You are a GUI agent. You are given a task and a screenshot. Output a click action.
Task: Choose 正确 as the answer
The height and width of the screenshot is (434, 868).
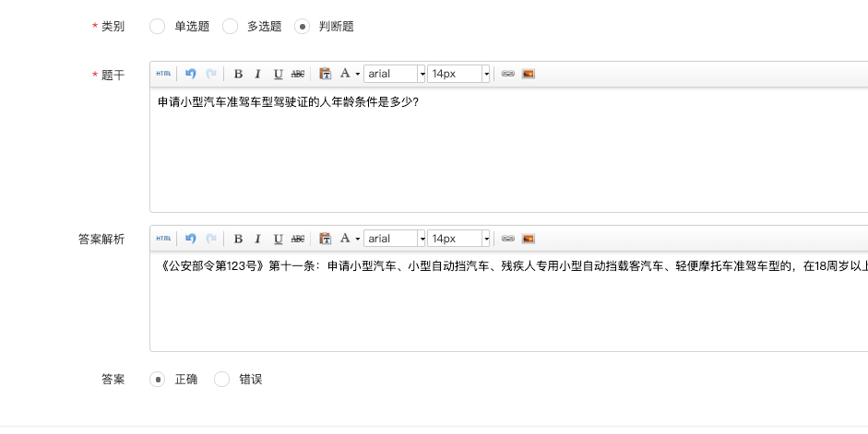(x=157, y=380)
